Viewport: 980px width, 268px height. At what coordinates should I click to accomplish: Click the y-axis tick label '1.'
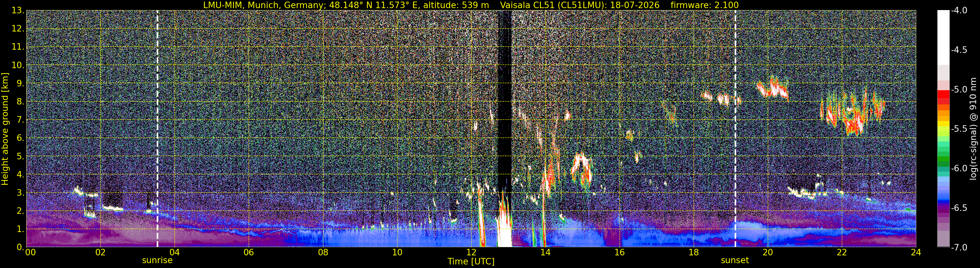point(20,229)
